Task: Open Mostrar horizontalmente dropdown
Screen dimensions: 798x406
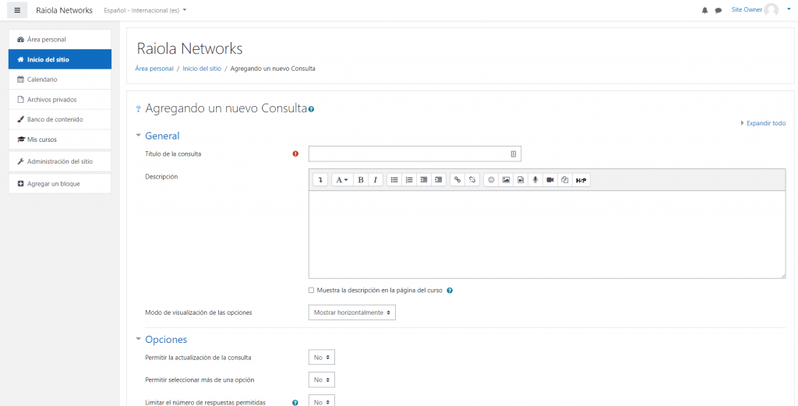Action: click(352, 312)
